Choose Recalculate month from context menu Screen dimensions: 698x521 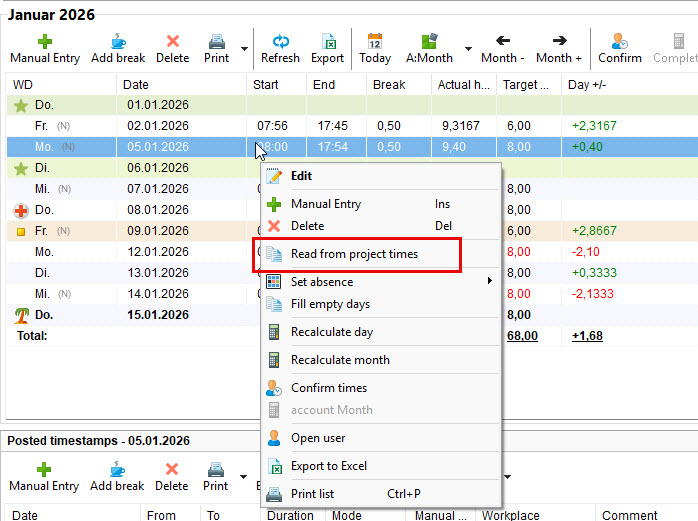pos(340,360)
